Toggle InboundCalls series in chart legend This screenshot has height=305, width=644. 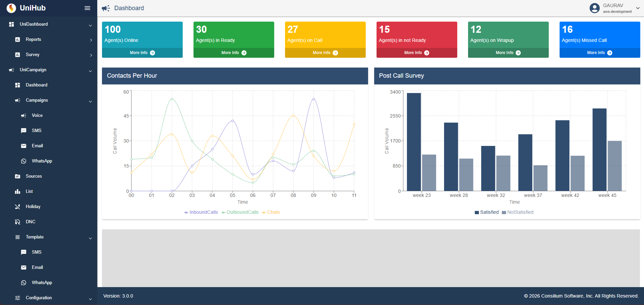201,212
